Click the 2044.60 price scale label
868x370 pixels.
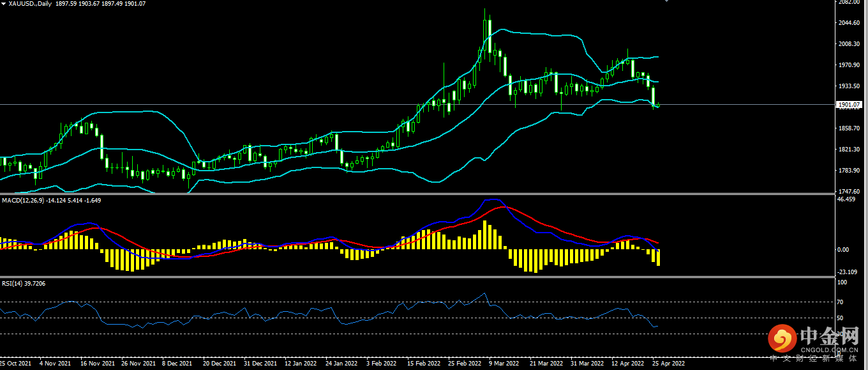(849, 23)
